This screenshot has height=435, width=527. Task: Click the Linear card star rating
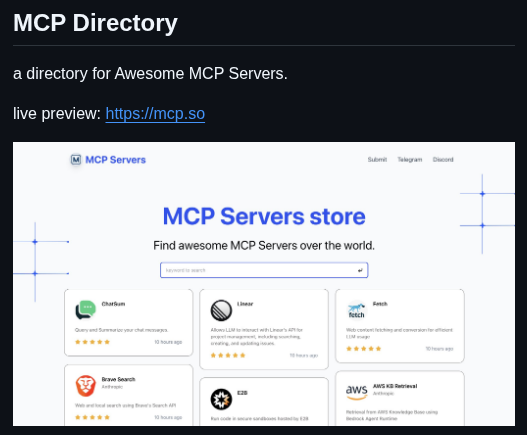228,355
